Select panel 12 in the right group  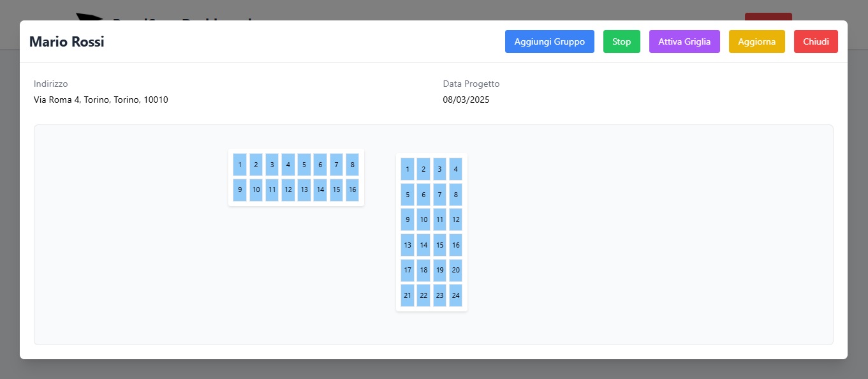[x=455, y=219]
